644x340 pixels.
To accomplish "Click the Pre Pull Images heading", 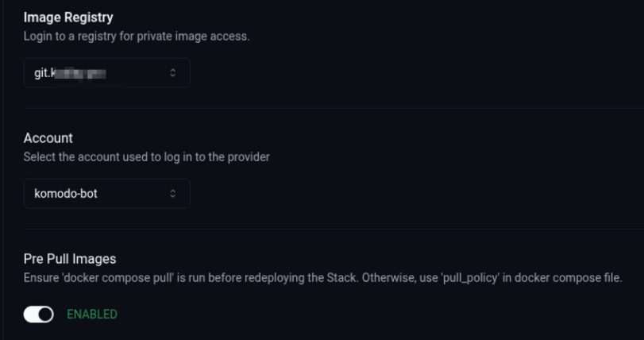I will point(70,258).
